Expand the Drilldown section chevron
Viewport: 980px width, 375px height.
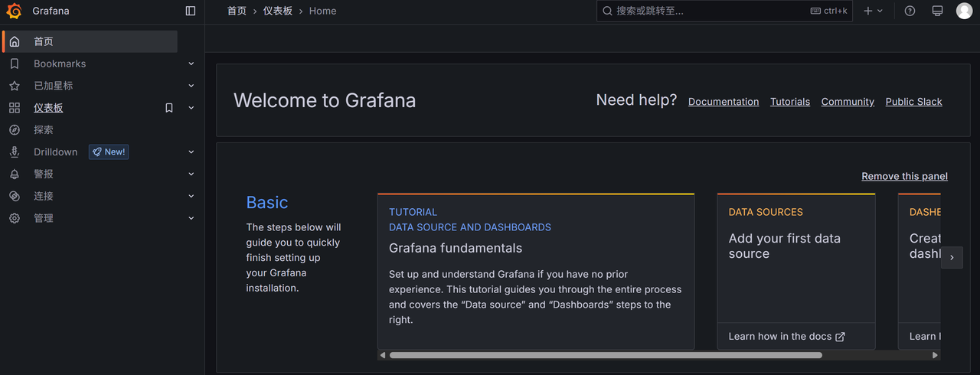tap(191, 152)
